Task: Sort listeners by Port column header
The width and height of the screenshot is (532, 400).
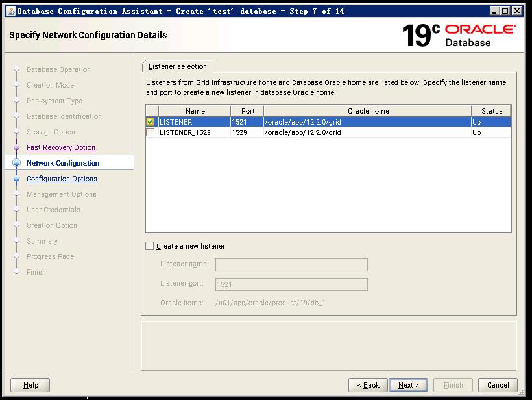Action: coord(247,110)
